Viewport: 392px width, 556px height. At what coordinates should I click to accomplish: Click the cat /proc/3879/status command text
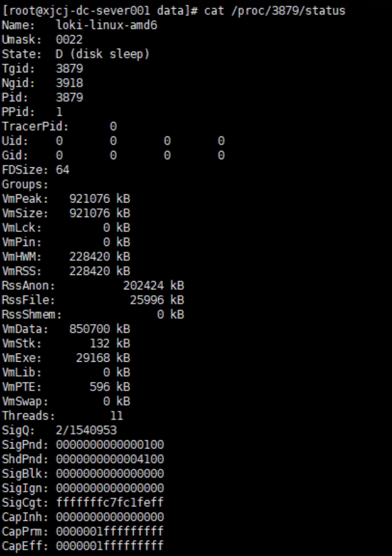coord(275,11)
